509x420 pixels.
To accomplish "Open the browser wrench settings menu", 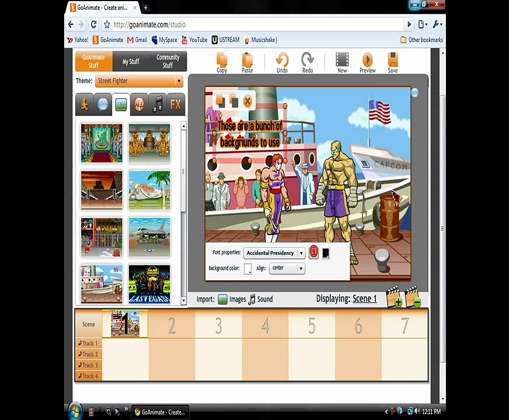I will pos(437,24).
